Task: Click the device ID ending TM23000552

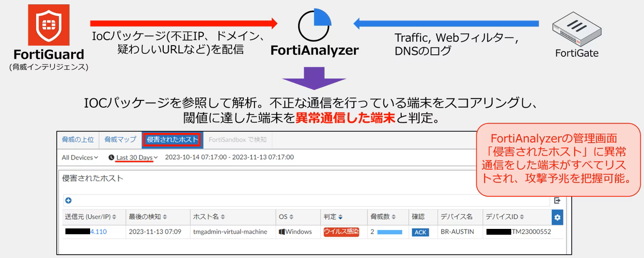Action: pos(518,232)
